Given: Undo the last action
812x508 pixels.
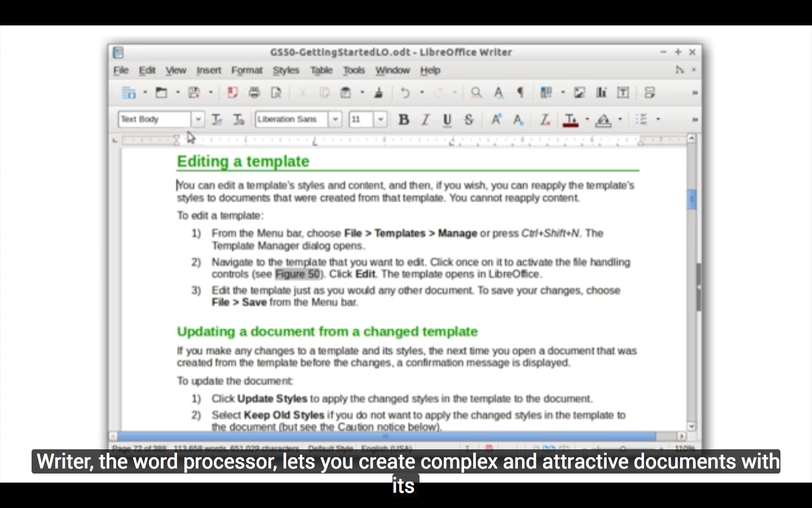Looking at the screenshot, I should pyautogui.click(x=405, y=93).
